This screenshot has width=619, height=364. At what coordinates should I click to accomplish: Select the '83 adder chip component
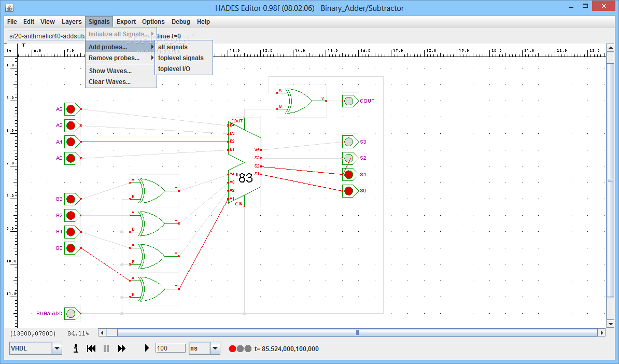245,163
